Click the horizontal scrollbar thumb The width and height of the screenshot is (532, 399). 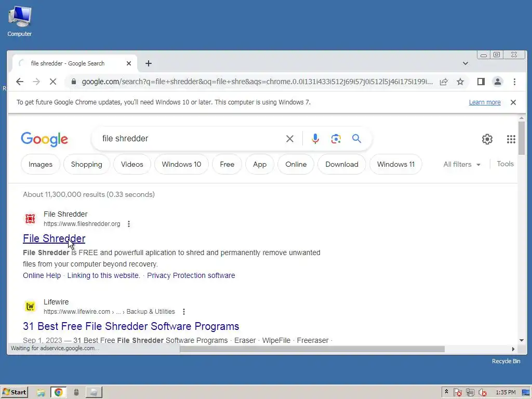pyautogui.click(x=312, y=349)
